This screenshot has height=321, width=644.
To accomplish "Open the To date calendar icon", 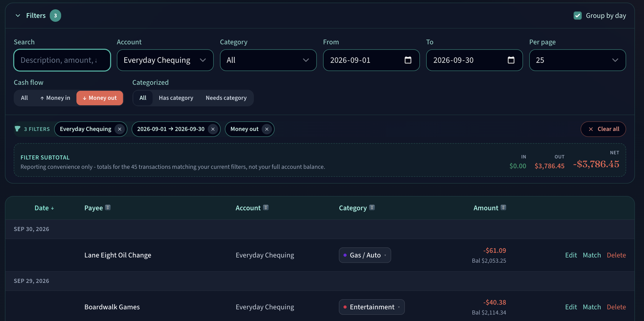I will 511,60.
